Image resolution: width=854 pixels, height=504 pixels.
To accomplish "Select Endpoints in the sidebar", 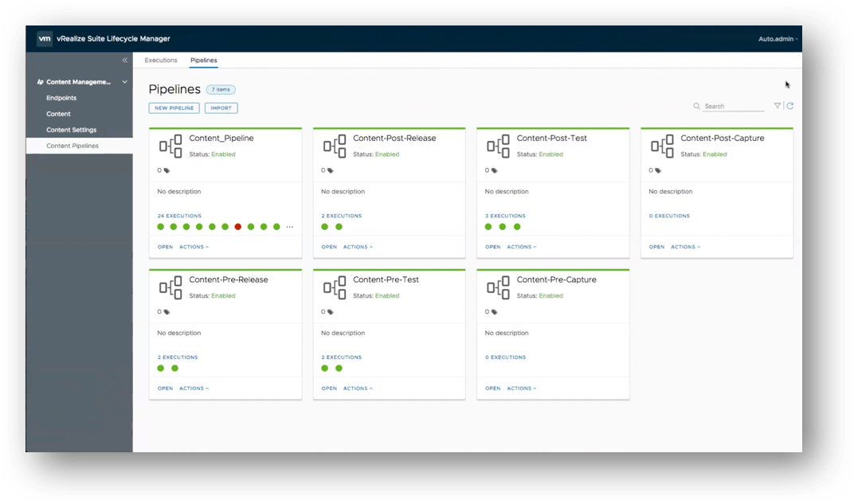I will click(61, 98).
